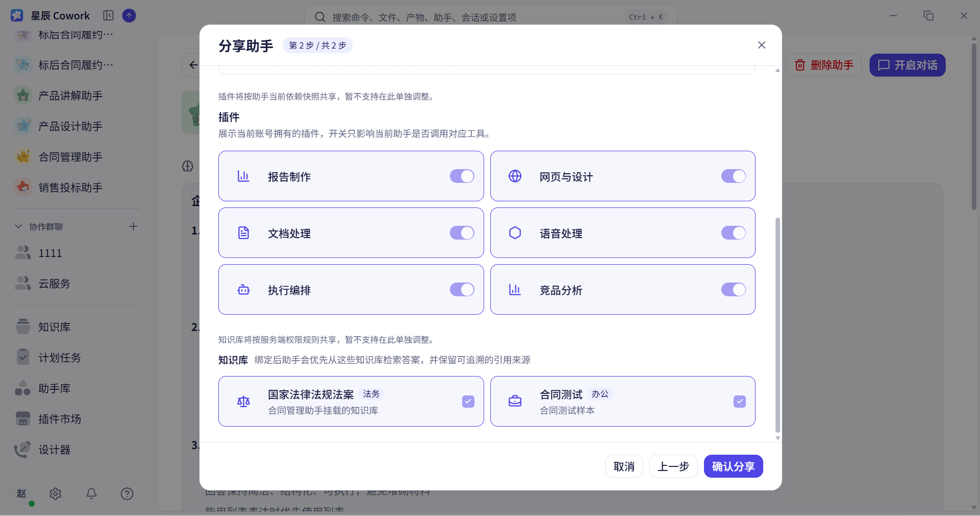Open settings gear in sidebar footer
The width and height of the screenshot is (980, 516).
[55, 494]
